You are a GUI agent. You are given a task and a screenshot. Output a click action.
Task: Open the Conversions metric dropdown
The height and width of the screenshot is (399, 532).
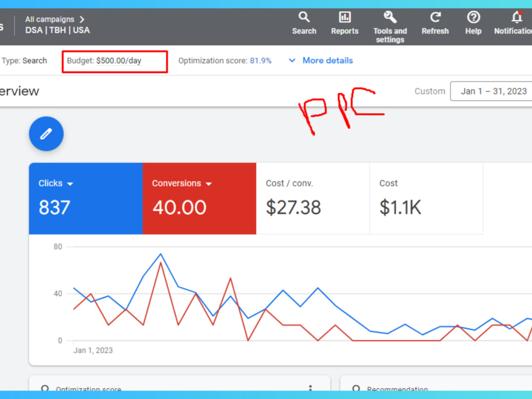[182, 183]
